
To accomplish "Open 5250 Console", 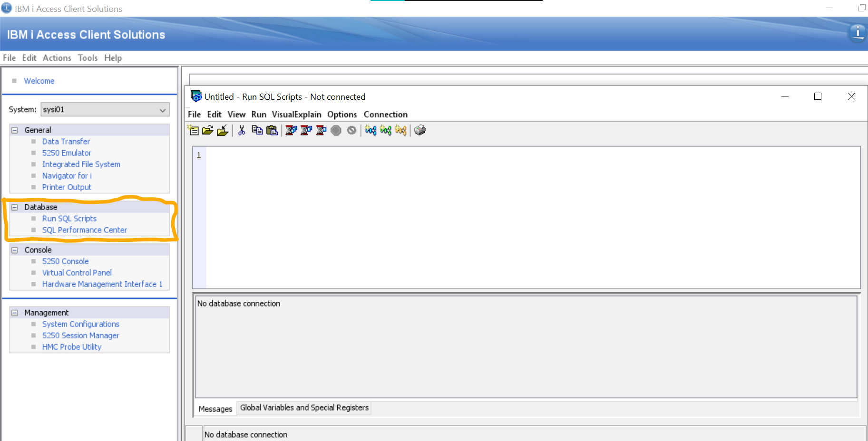I will (65, 261).
